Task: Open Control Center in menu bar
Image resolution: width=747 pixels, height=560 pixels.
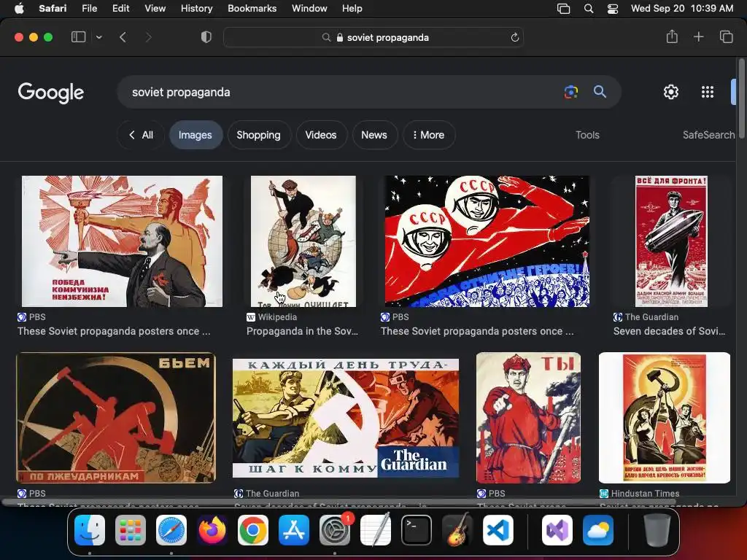Action: (x=613, y=8)
